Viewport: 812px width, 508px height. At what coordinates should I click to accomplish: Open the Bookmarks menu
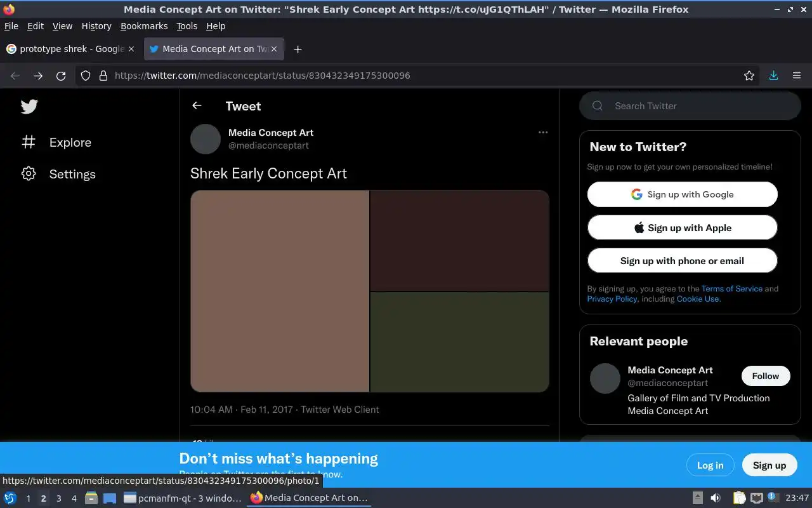pyautogui.click(x=144, y=26)
